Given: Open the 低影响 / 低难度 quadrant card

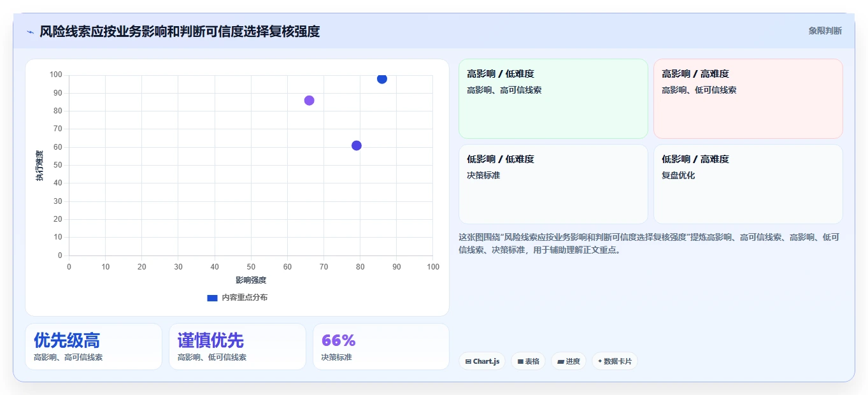Looking at the screenshot, I should pos(553,184).
